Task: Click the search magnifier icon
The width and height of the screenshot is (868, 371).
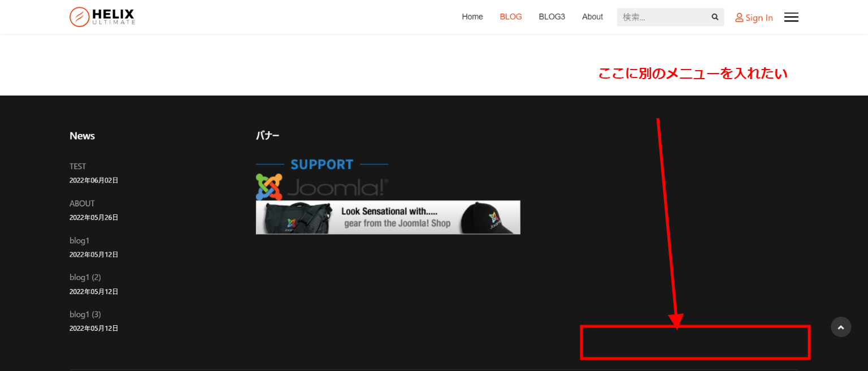Action: pos(715,17)
